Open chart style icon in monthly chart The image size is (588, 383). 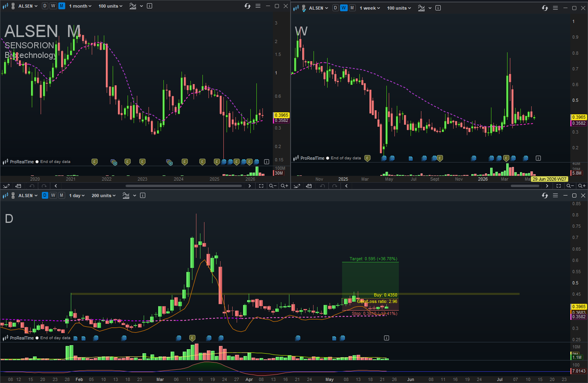click(x=6, y=6)
